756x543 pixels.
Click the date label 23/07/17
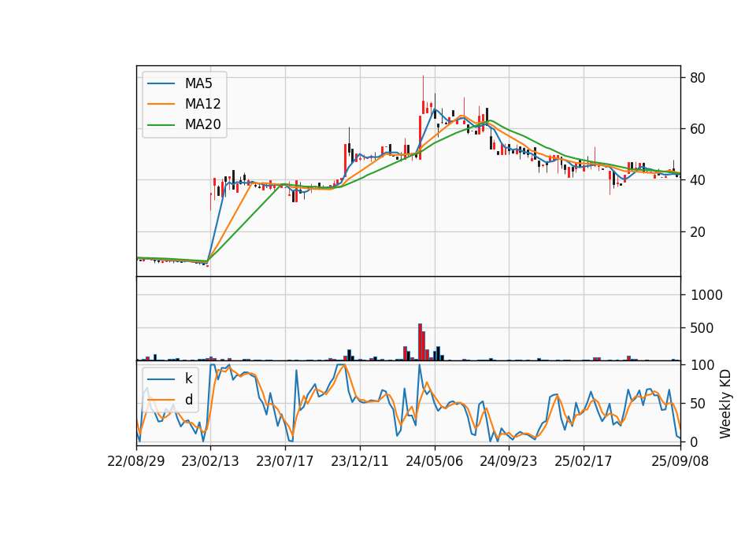click(x=285, y=461)
